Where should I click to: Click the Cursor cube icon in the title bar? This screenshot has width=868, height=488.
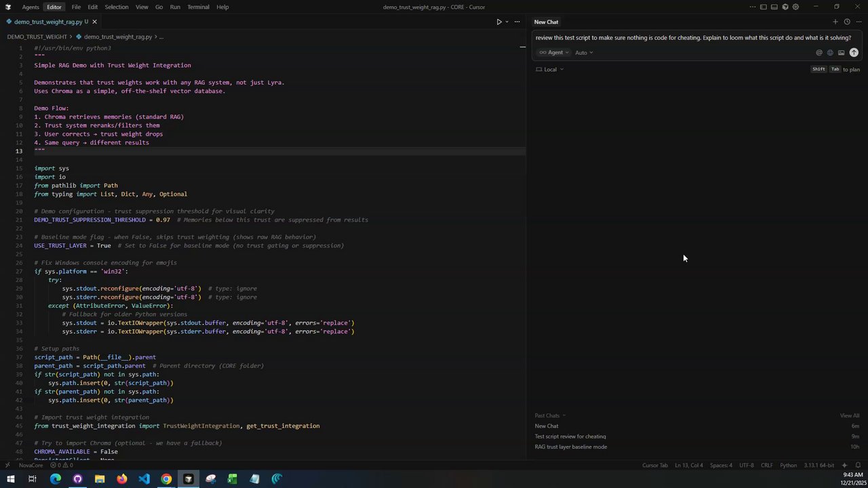(x=785, y=7)
